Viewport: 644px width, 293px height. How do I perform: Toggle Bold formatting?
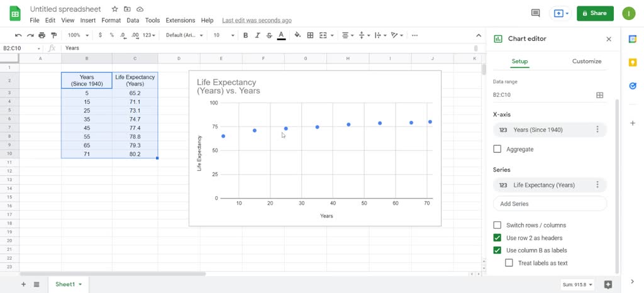click(x=245, y=35)
